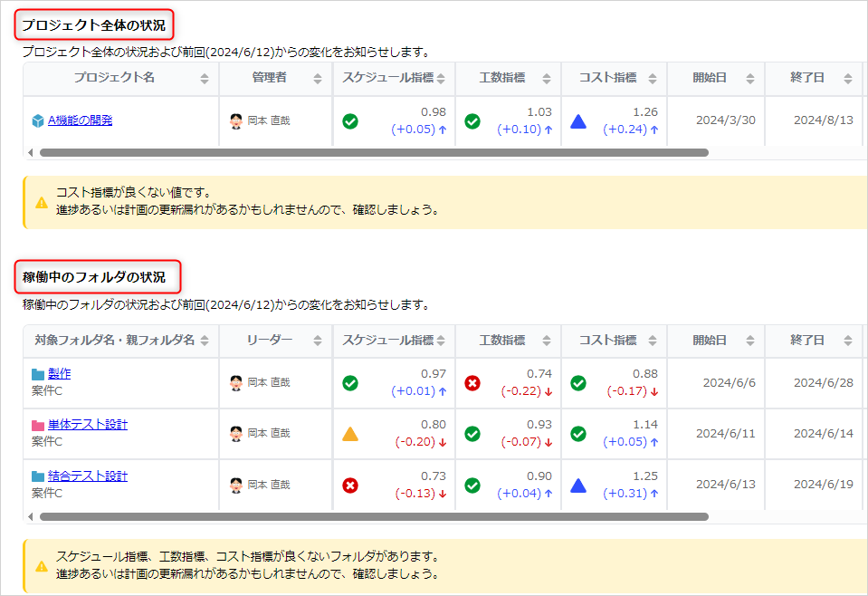Click the red X schedule status for 結合テスト設計
The width and height of the screenshot is (868, 596).
click(x=350, y=485)
